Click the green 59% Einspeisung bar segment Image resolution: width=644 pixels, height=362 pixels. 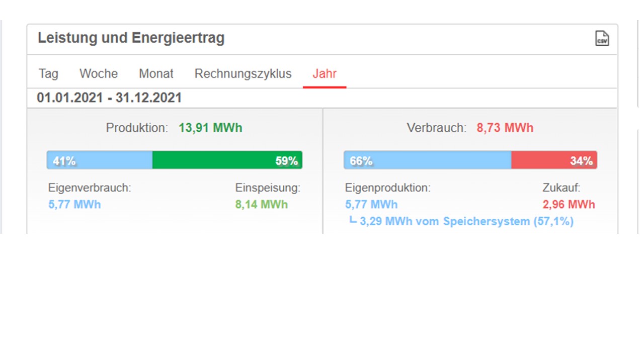pos(227,160)
